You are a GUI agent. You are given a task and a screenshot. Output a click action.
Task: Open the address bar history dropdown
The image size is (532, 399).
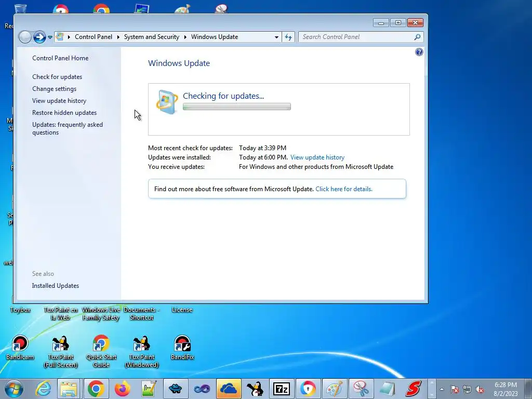pyautogui.click(x=276, y=37)
